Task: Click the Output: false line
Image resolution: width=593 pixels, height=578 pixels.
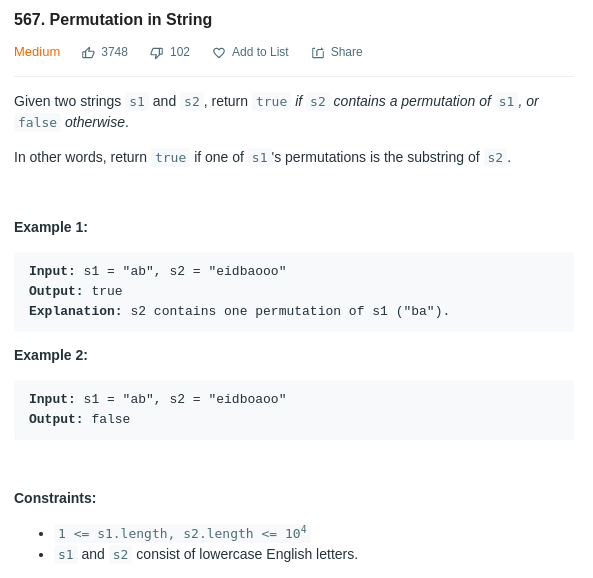Action: (x=79, y=419)
